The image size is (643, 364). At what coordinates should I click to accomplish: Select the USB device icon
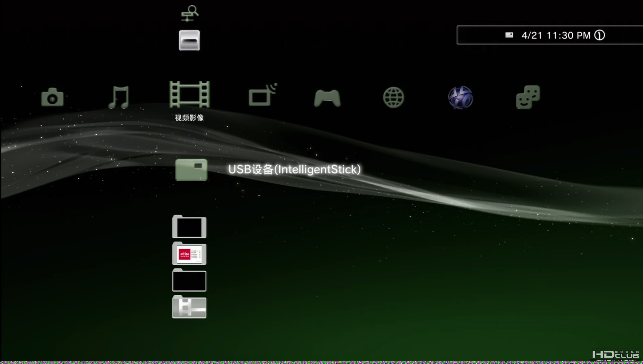[x=191, y=170]
